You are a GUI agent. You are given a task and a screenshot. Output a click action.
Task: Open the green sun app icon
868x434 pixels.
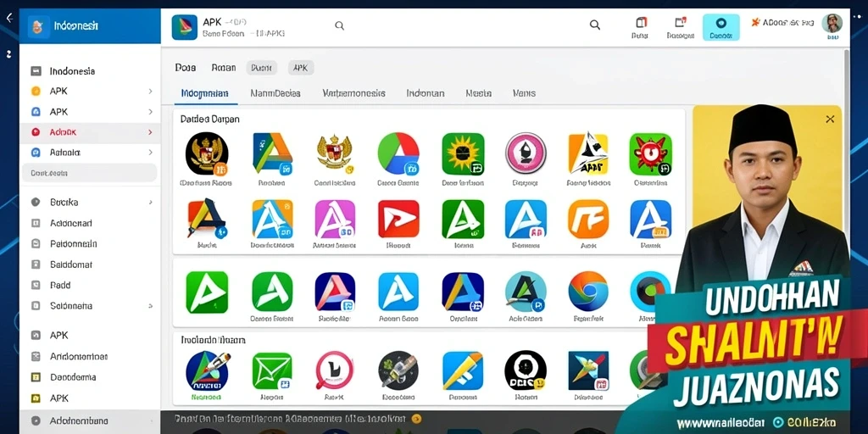tap(463, 153)
